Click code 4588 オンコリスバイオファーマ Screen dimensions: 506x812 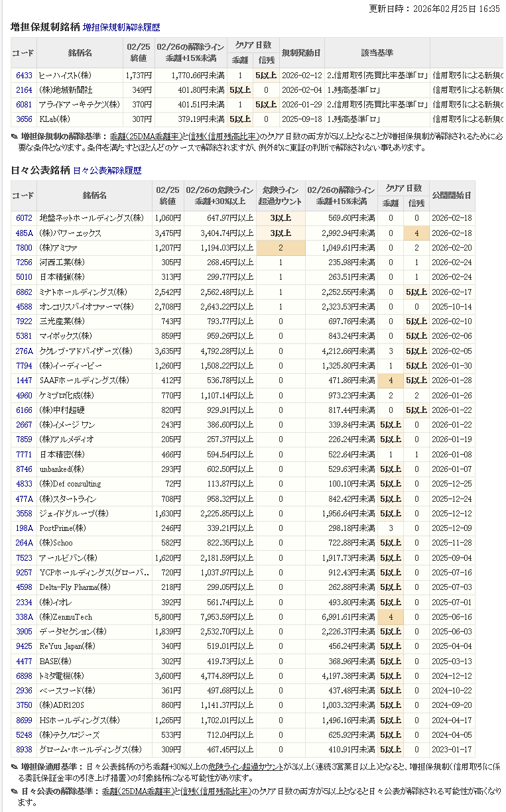click(24, 307)
